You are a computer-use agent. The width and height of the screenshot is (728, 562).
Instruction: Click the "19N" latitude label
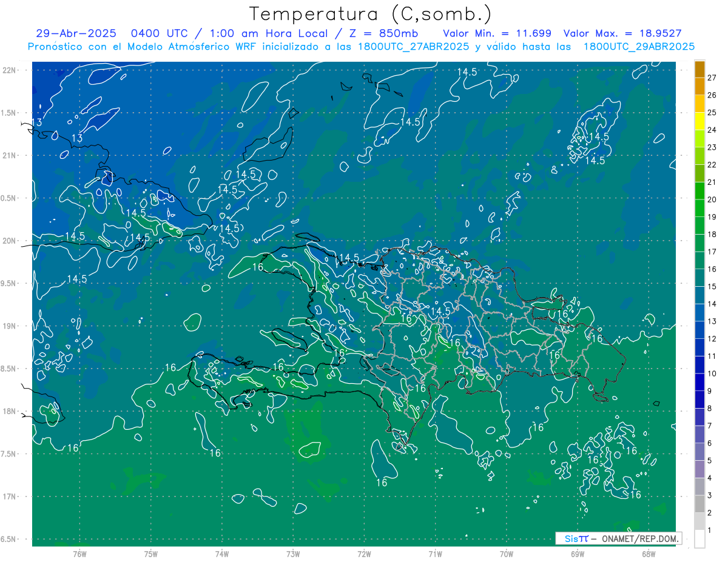coord(8,326)
